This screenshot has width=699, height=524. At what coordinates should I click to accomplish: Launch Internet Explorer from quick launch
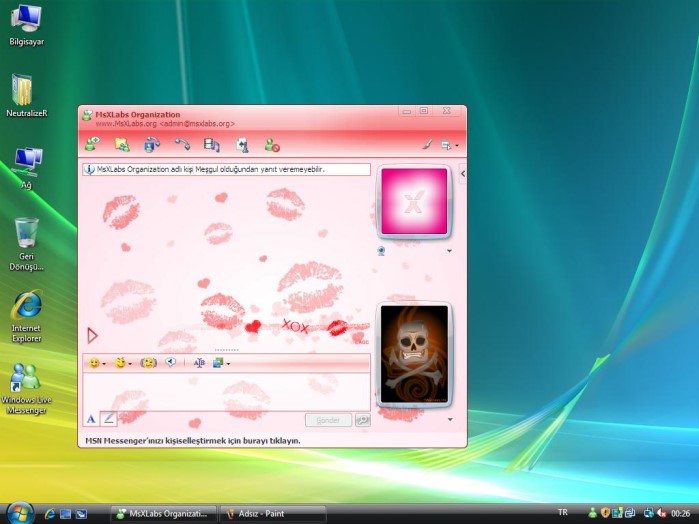[49, 514]
